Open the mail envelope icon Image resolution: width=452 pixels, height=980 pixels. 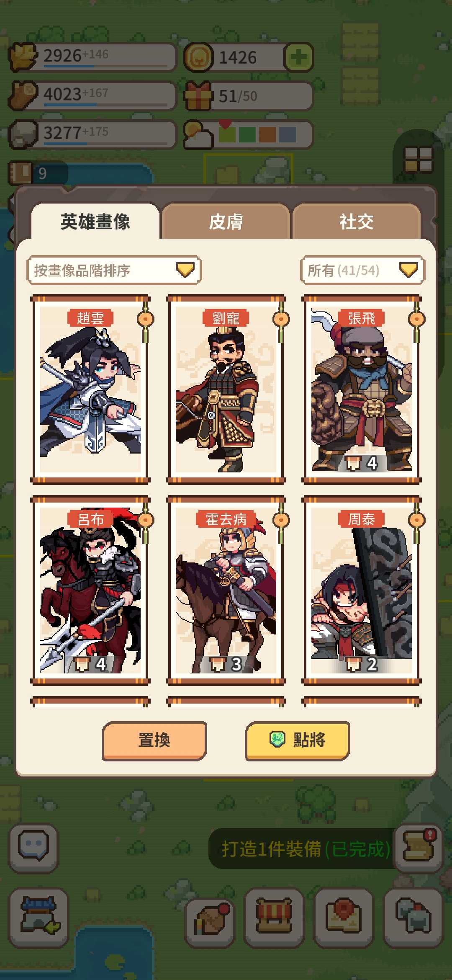click(x=344, y=918)
